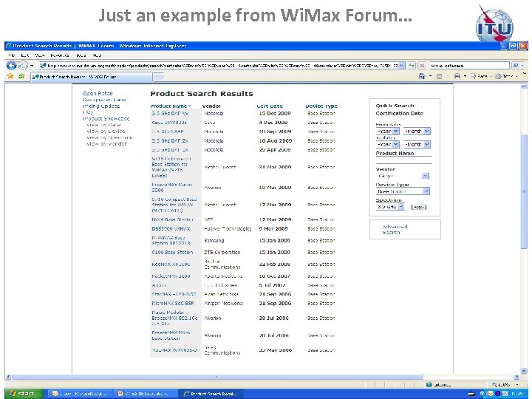Open the 9100 Base Station product link
The image size is (532, 399).
click(172, 253)
